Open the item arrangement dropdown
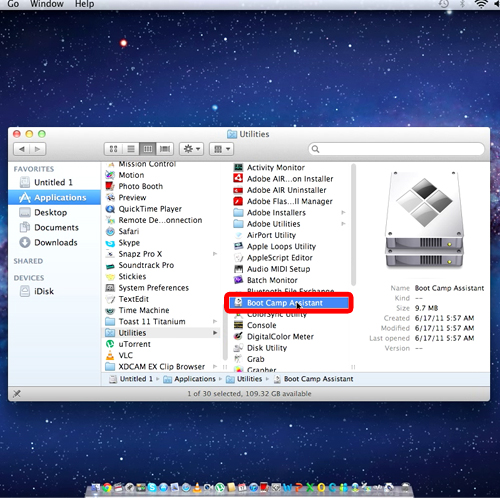Viewport: 500px width, 500px height. (222, 149)
